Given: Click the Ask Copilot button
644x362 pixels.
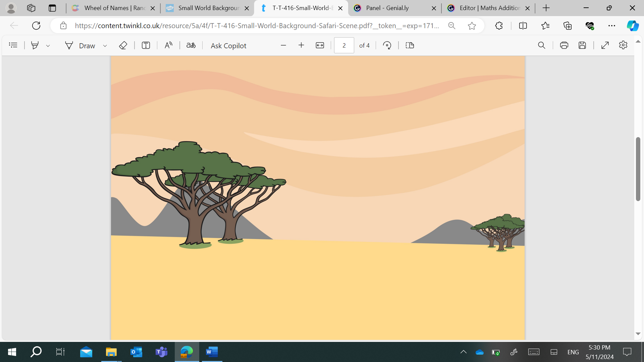Looking at the screenshot, I should click(228, 46).
